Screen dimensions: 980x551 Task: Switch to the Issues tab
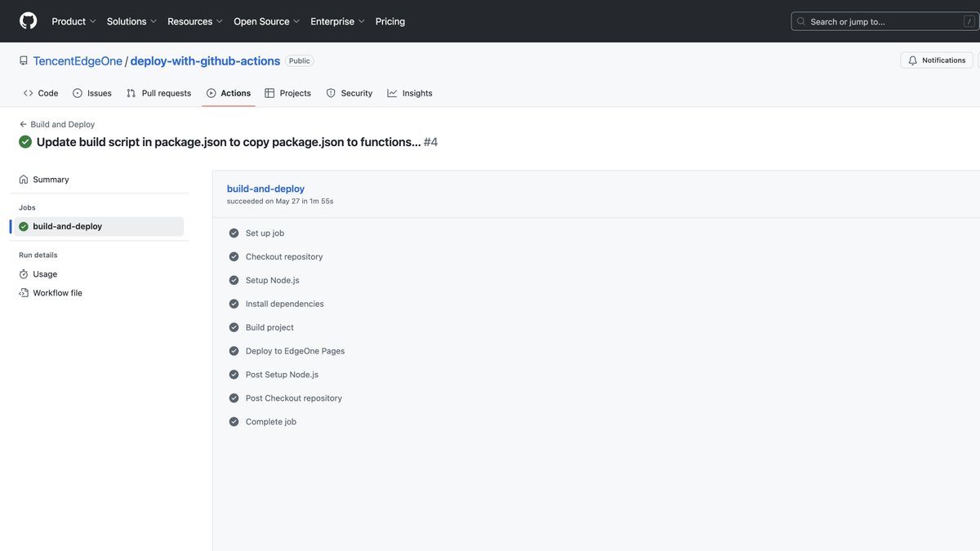pos(92,93)
